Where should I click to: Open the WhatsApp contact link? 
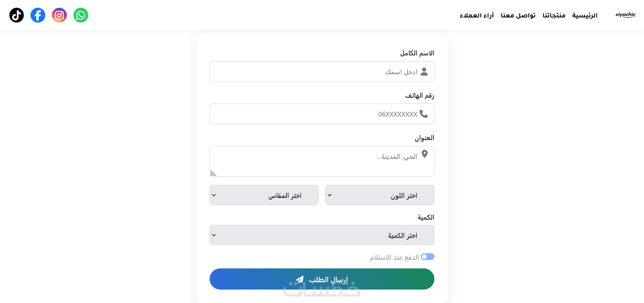pos(81,15)
